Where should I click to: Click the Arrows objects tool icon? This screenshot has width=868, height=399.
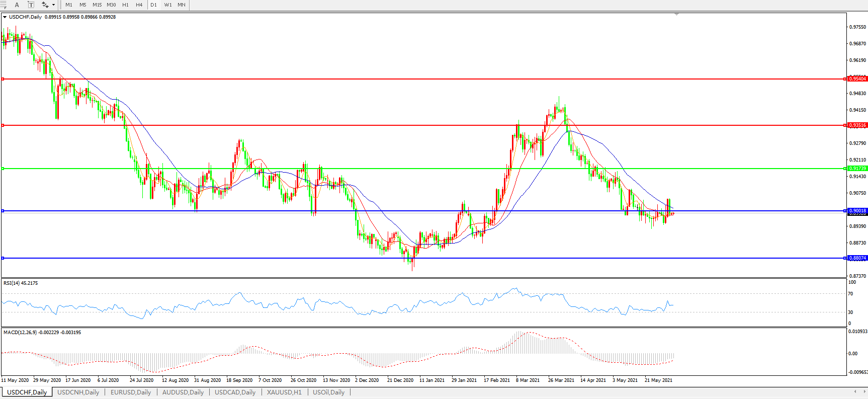point(45,5)
